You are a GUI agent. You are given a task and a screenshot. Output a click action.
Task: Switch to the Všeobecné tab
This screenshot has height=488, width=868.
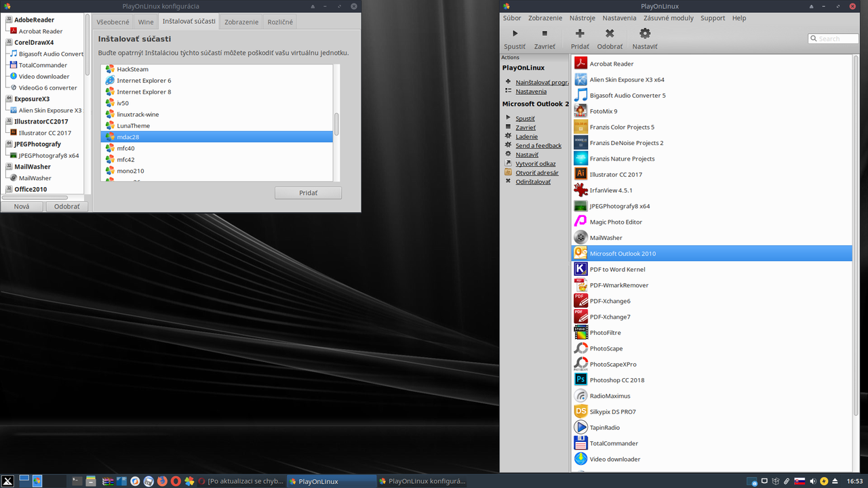point(113,22)
